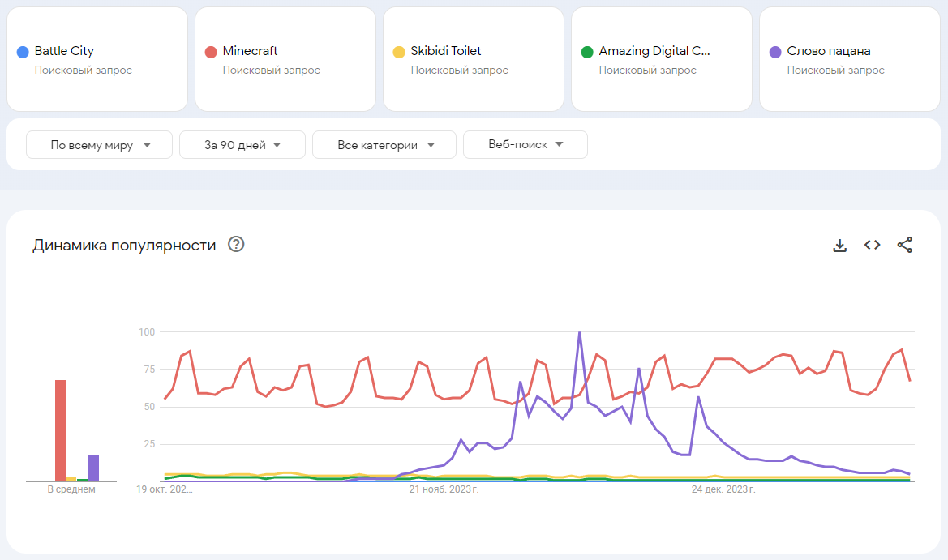
Task: Click the red Minecraft color dot
Action: 211,52
